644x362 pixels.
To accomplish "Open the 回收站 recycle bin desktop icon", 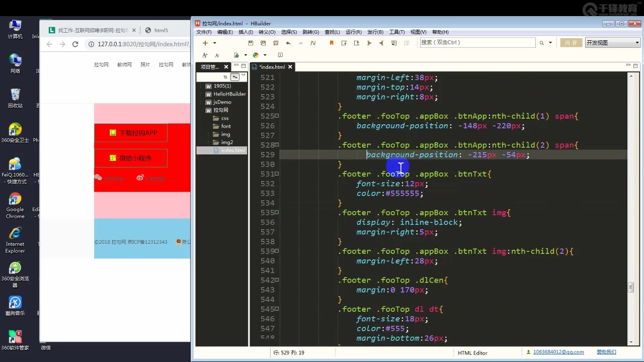I will (x=15, y=98).
